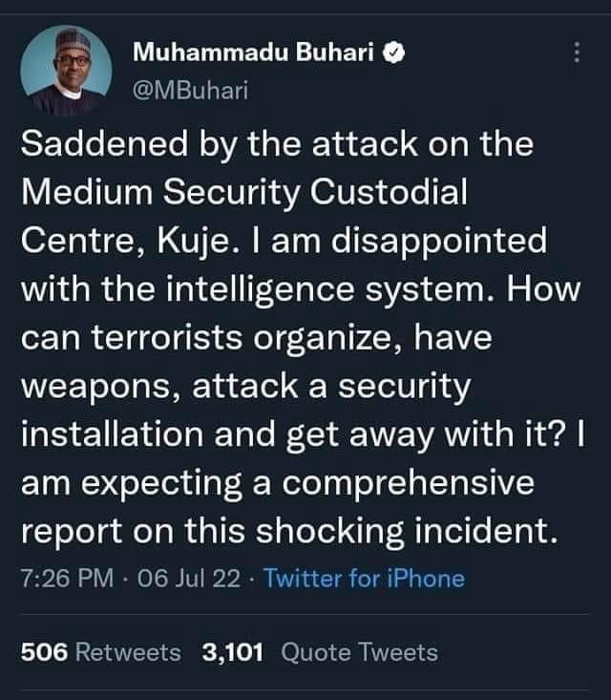Click the Quote Tweets label

361,652
